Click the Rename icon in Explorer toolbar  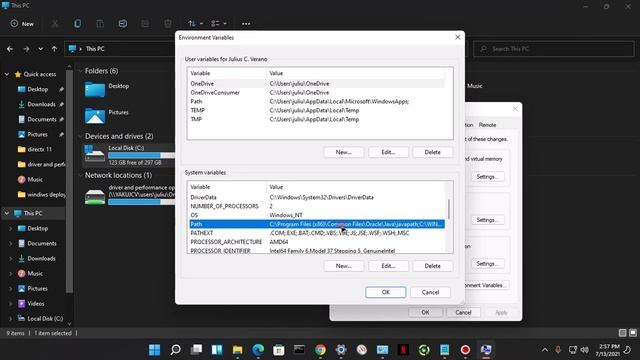122,24
